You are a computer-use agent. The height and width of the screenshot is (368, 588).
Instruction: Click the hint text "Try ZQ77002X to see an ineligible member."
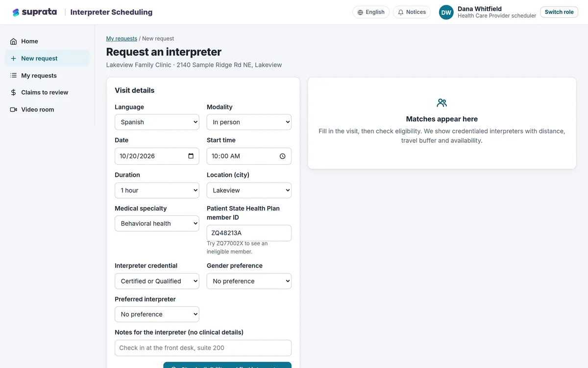[237, 247]
